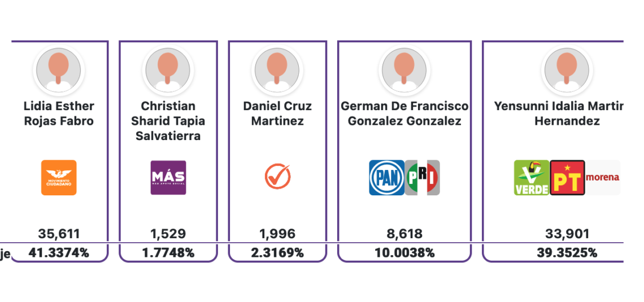Open Yensunni Idalia's avatar photo

(x=567, y=70)
